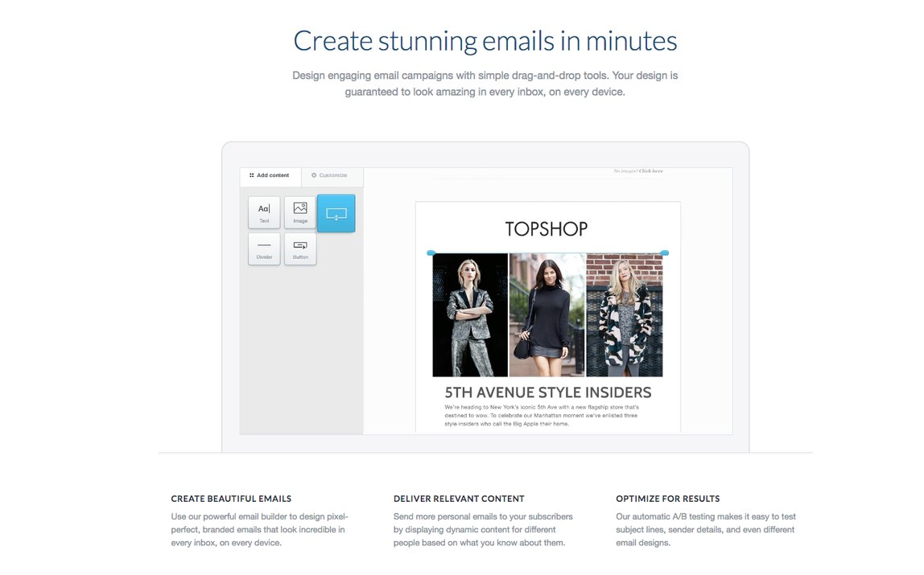Click the 'Create stunning emails in minutes' heading

click(485, 41)
